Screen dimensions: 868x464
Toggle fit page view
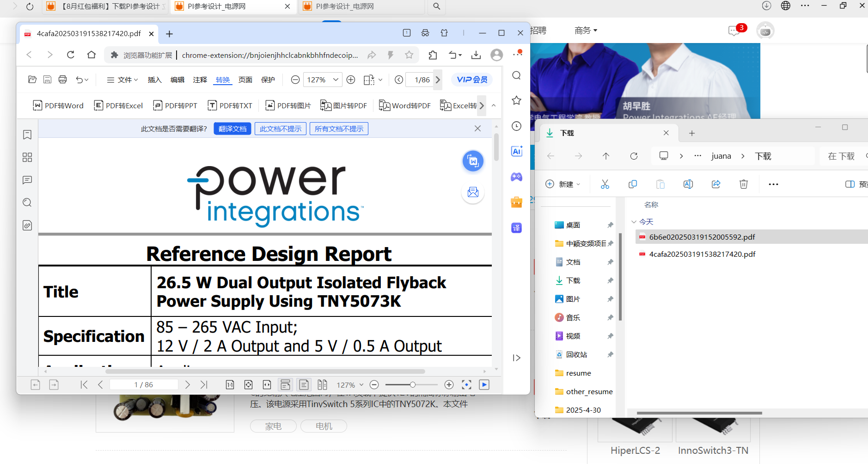(x=248, y=384)
